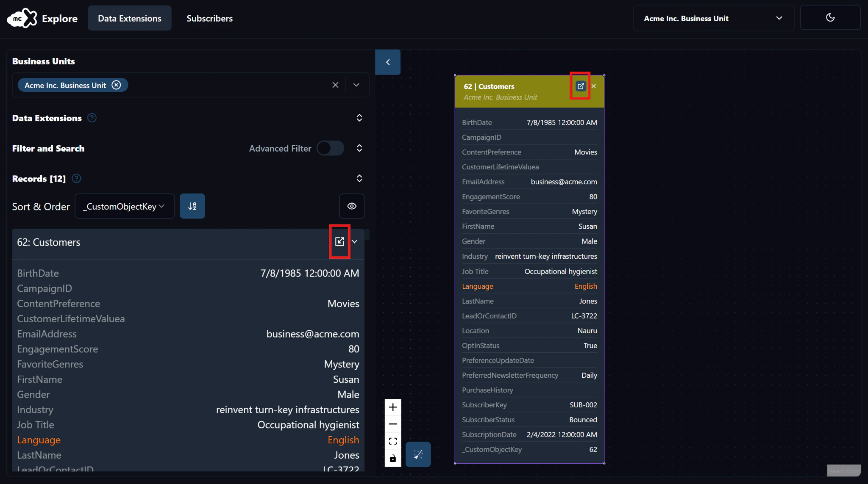Open external link on Customers node card

click(581, 86)
